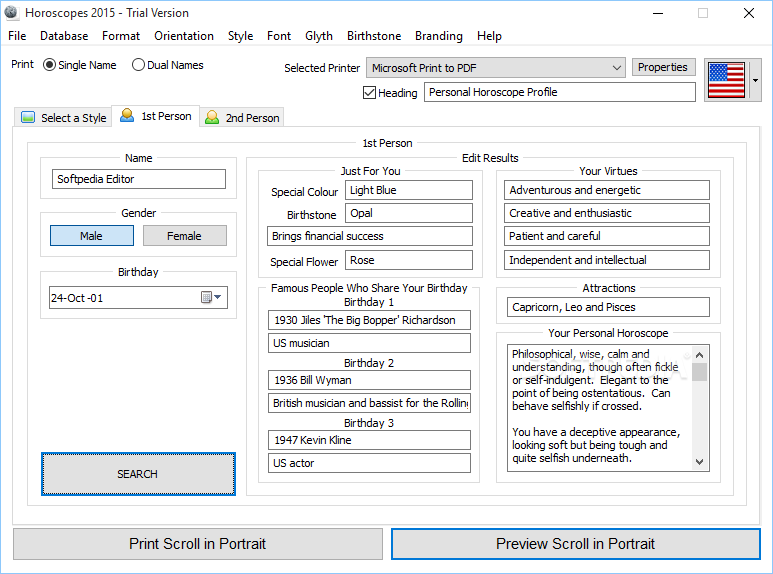Viewport: 773px width, 574px height.
Task: Click the 2nd Person green user icon
Action: click(x=212, y=117)
